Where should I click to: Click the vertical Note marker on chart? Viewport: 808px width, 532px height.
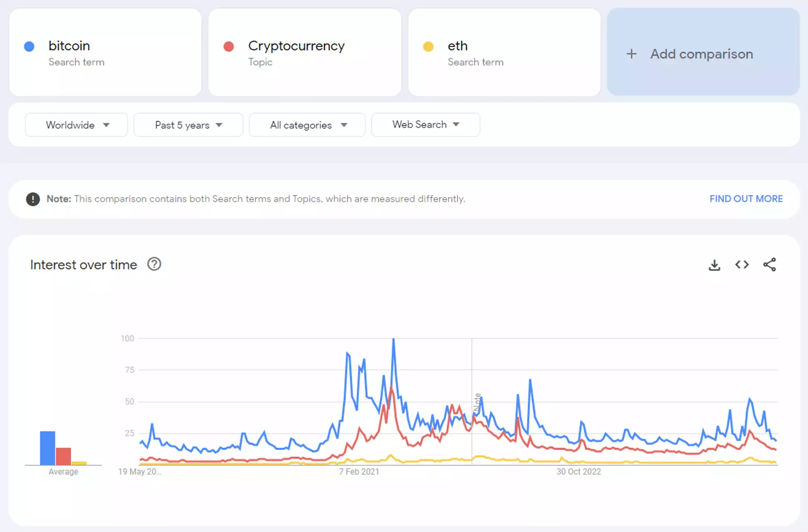click(x=478, y=402)
